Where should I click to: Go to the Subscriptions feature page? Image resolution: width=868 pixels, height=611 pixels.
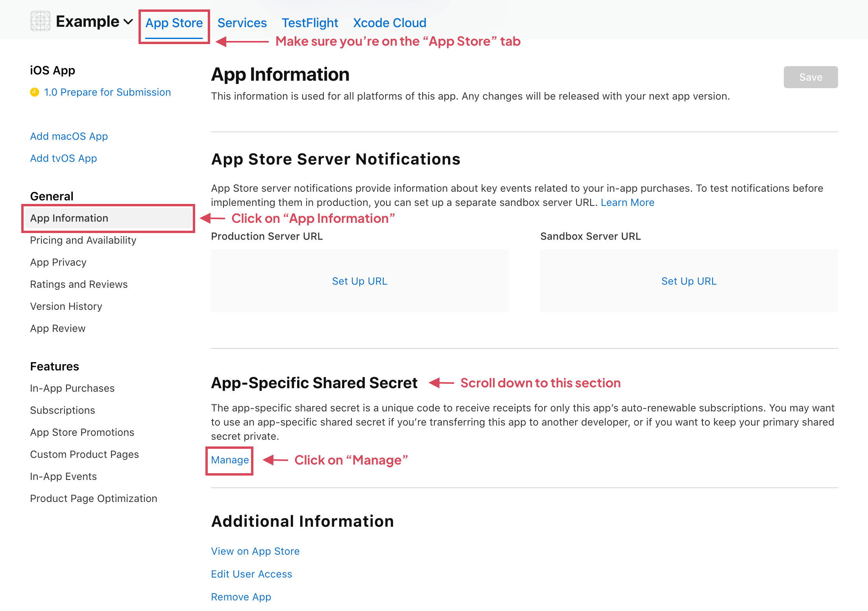coord(63,410)
